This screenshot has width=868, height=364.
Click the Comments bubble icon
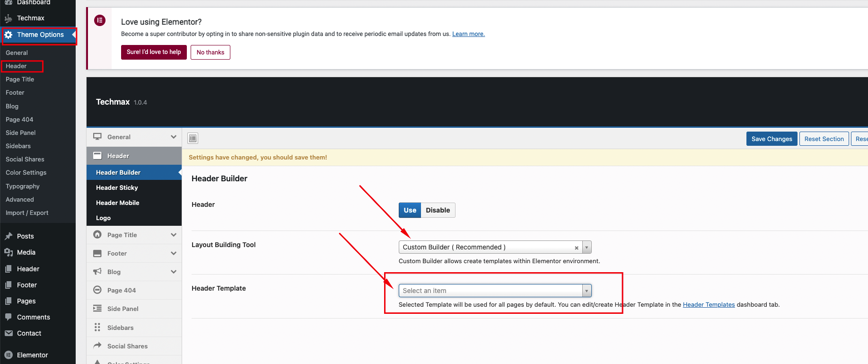[9, 317]
